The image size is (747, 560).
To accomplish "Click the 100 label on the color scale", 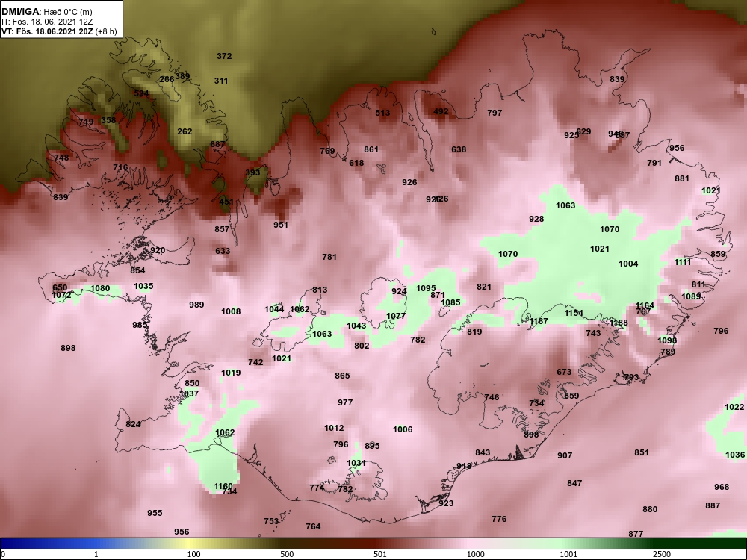I will (x=193, y=554).
